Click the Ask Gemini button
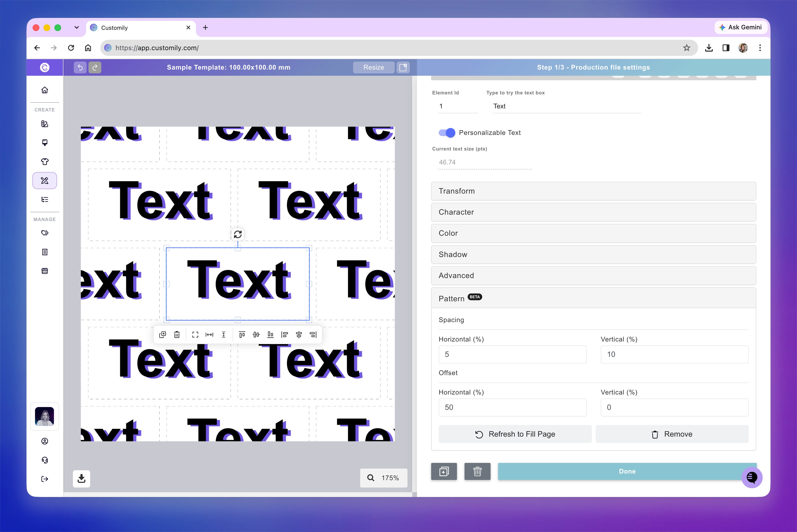The image size is (797, 532). tap(741, 27)
